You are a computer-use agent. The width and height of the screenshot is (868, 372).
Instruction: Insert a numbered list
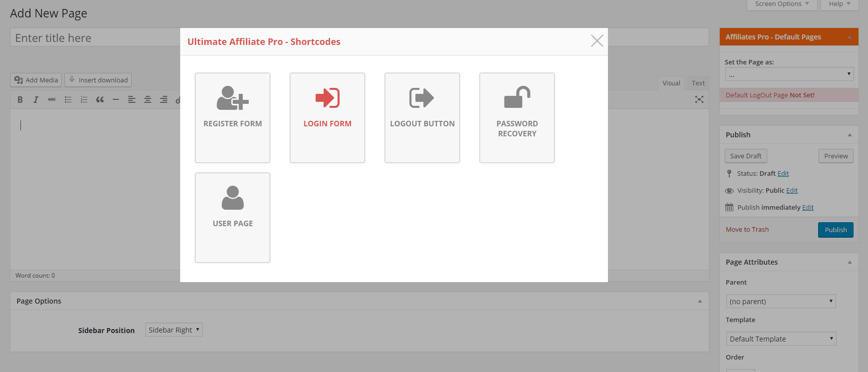point(84,100)
